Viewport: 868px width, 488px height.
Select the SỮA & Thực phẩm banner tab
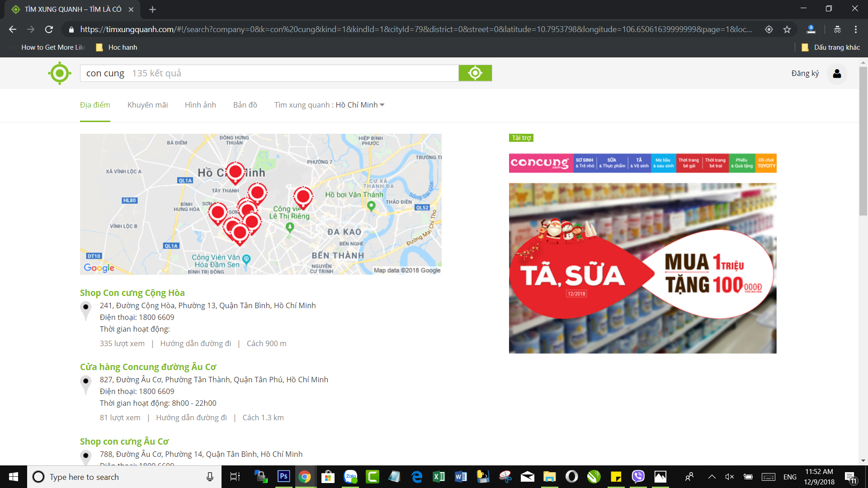pos(612,163)
